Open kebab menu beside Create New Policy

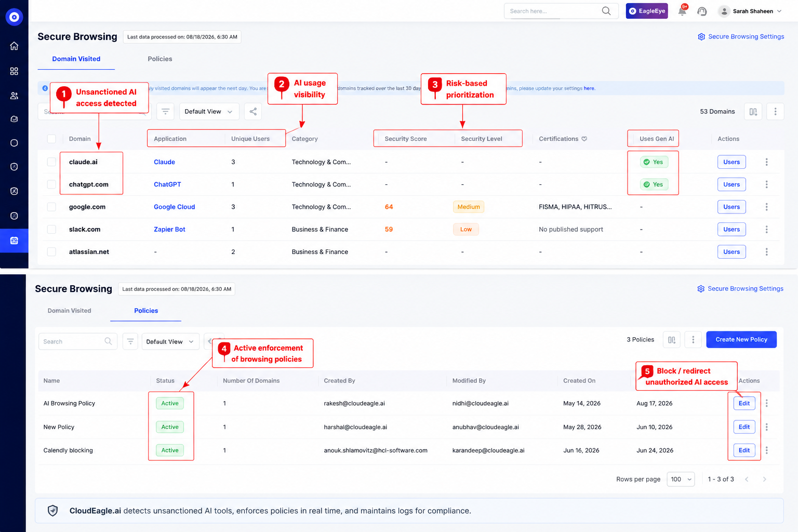(x=693, y=340)
